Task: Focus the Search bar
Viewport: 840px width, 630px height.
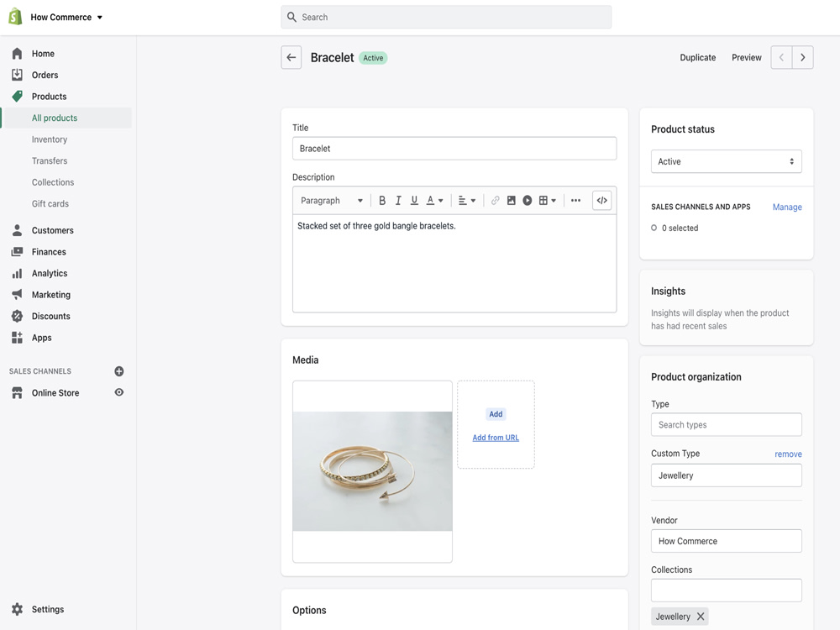Action: click(x=446, y=17)
